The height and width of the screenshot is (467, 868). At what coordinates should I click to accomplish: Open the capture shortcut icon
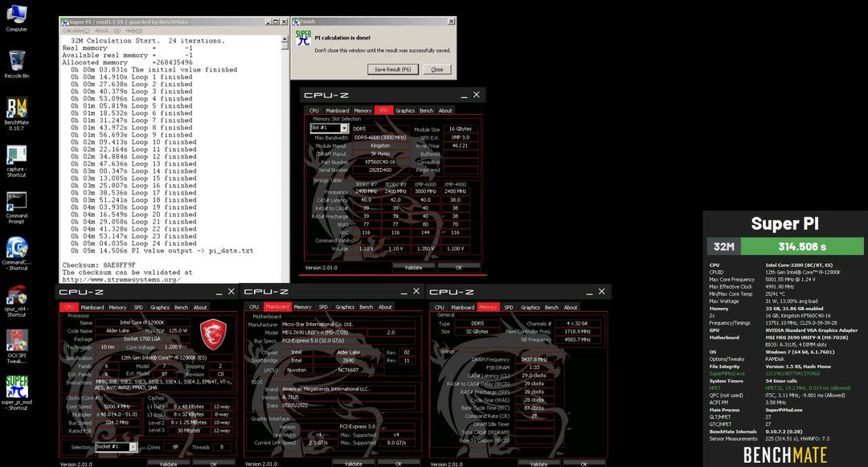click(16, 161)
